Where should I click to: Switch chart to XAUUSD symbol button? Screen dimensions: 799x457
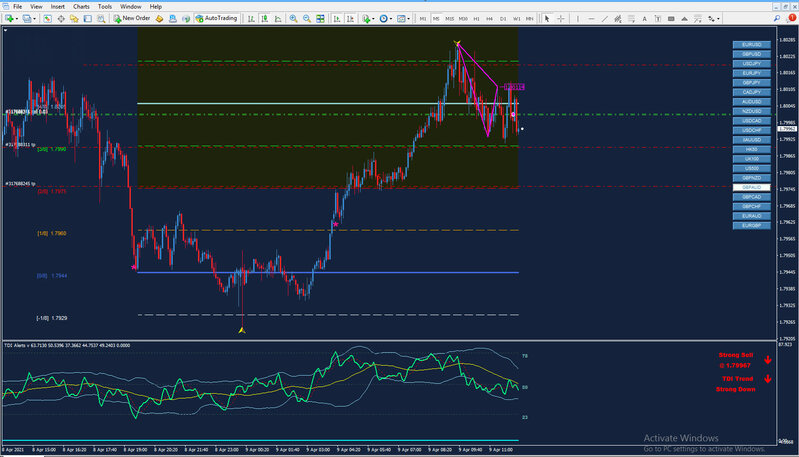pyautogui.click(x=752, y=140)
